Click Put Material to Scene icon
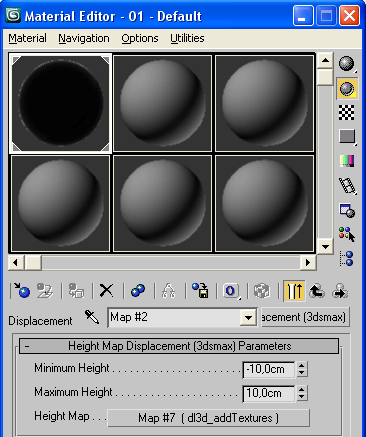 coord(45,291)
